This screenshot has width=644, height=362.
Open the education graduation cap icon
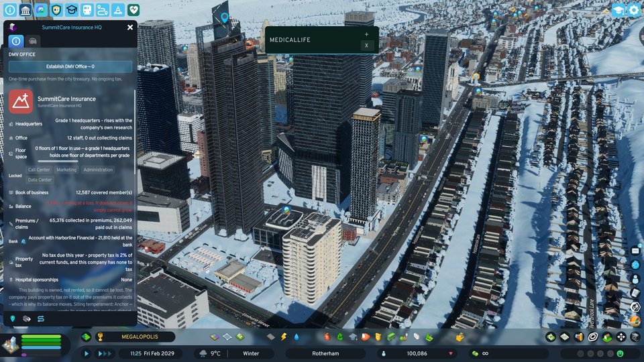(x=72, y=9)
